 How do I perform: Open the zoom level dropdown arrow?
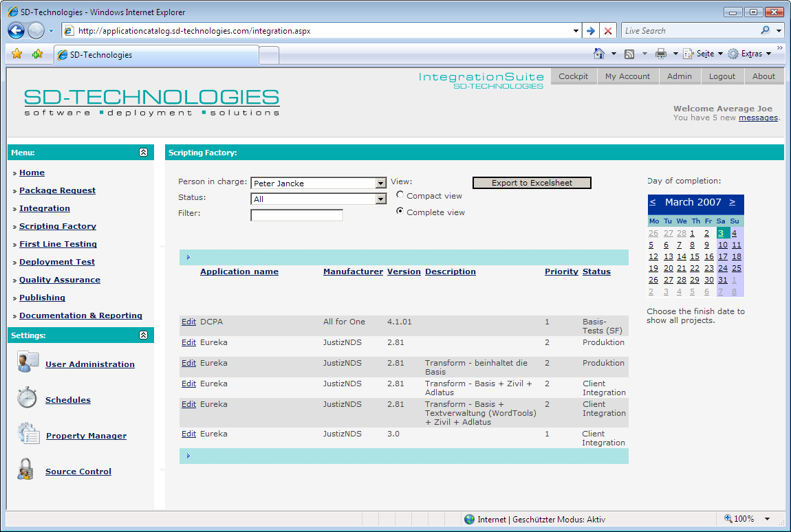[768, 519]
